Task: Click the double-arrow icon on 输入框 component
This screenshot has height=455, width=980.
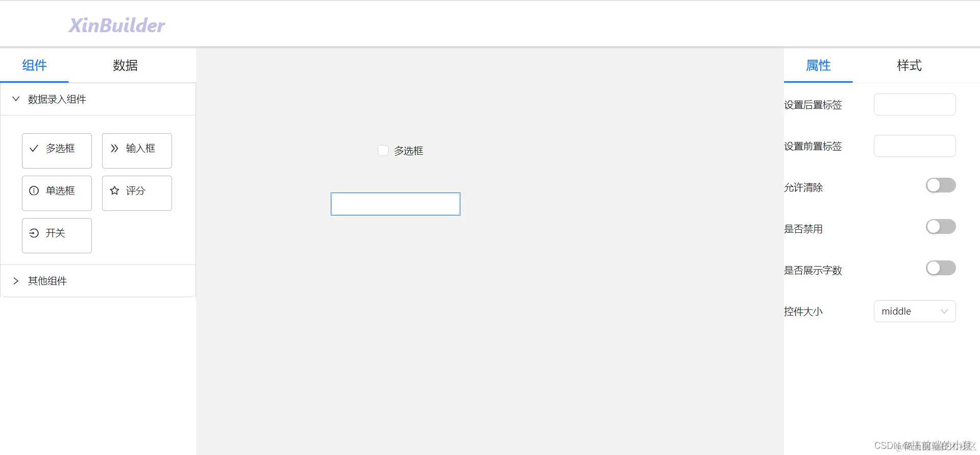Action: click(x=114, y=148)
